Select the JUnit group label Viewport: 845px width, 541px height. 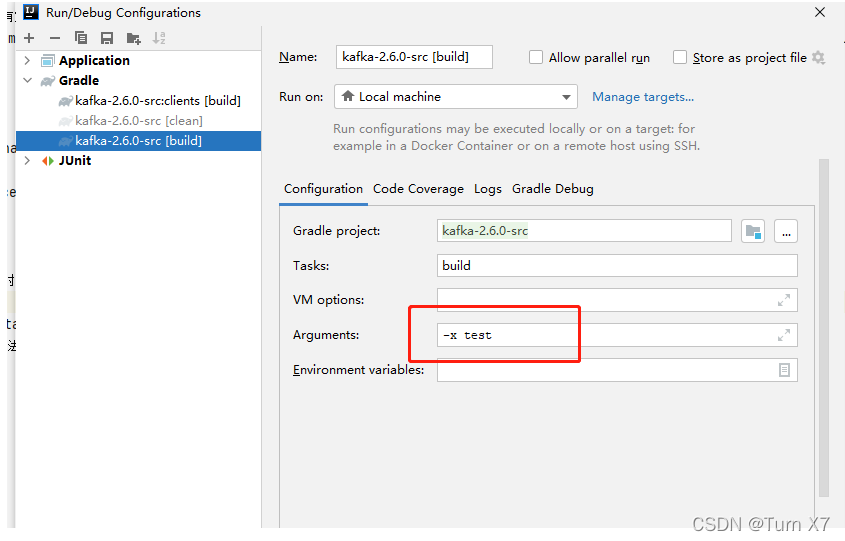(x=75, y=161)
